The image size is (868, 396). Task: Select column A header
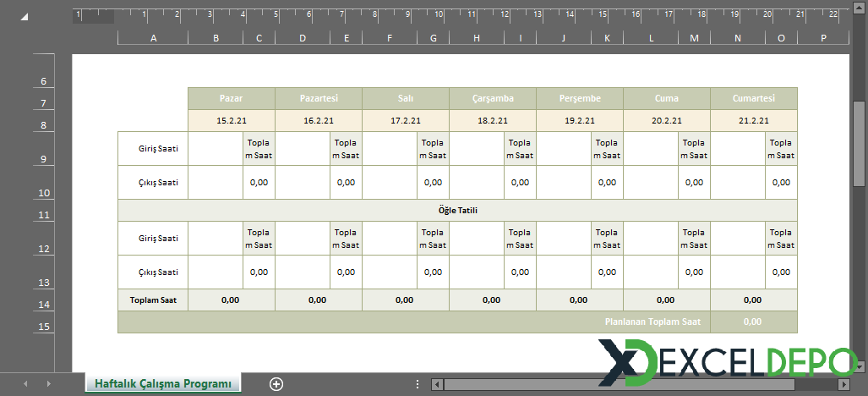click(153, 38)
